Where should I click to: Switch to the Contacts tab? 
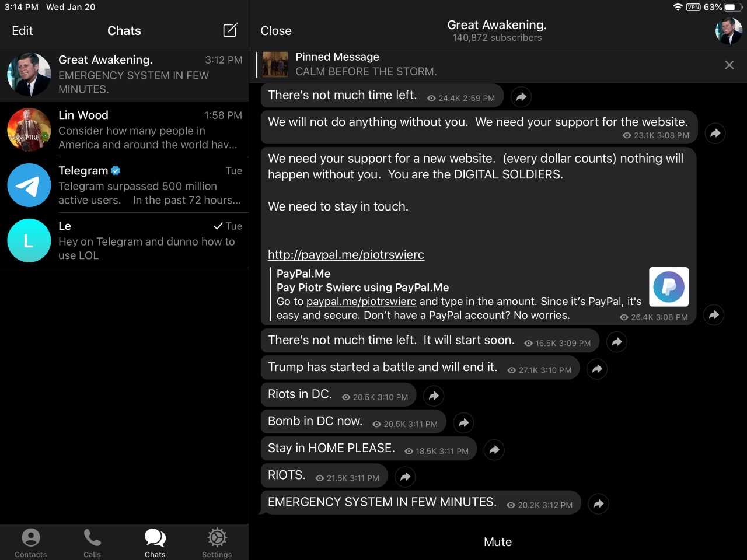pos(31,542)
